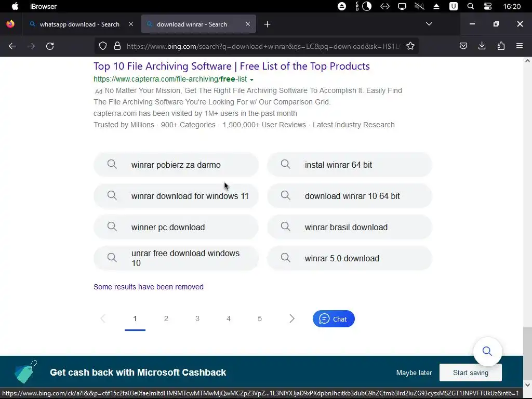
Task: Close the whatsapp download tab
Action: [x=131, y=24]
